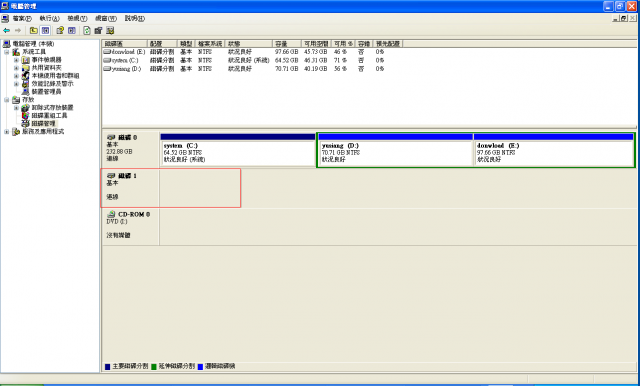640x386 pixels.
Task: Click the 卸除式存放裝置 icon
Action: [25, 108]
